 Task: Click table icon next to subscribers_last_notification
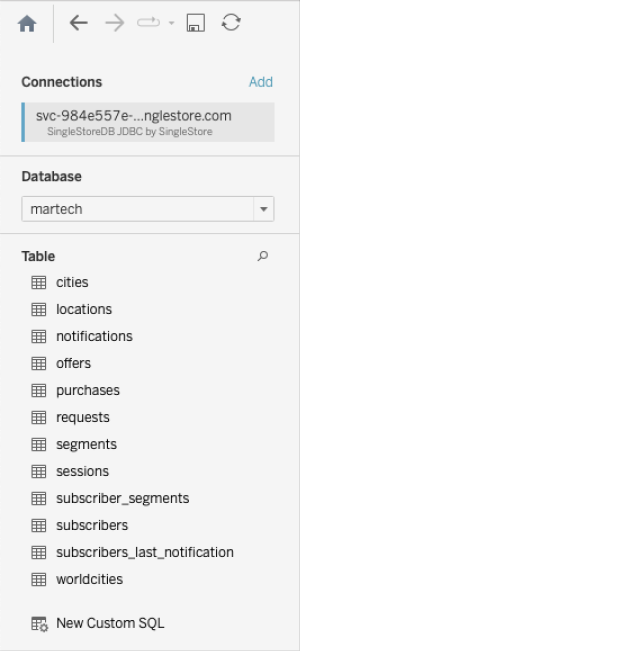tap(39, 553)
